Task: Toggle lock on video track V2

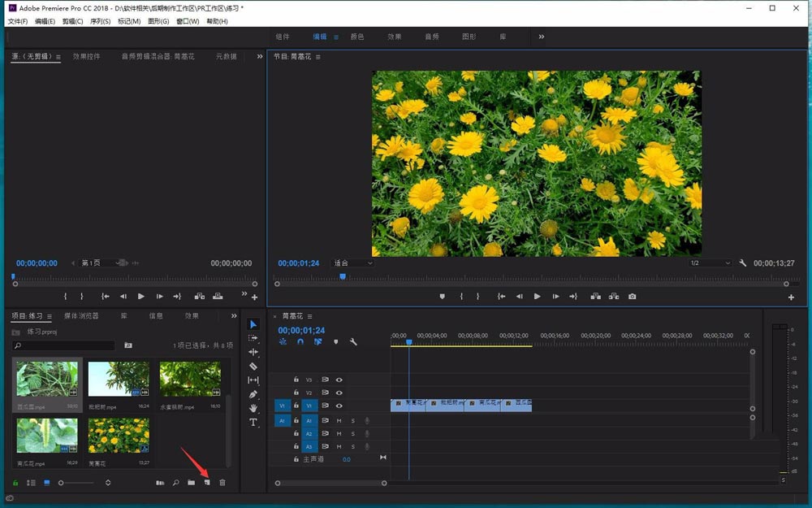Action: tap(296, 393)
